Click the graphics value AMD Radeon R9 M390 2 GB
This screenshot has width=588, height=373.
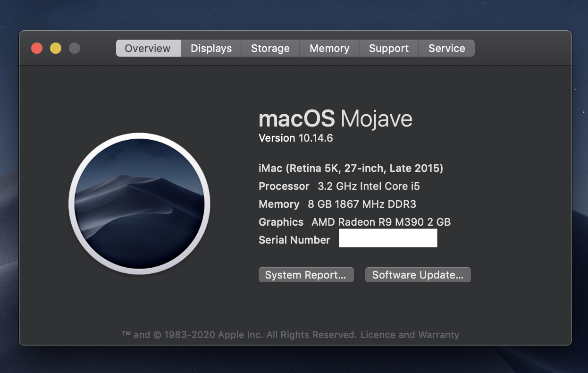click(x=381, y=222)
